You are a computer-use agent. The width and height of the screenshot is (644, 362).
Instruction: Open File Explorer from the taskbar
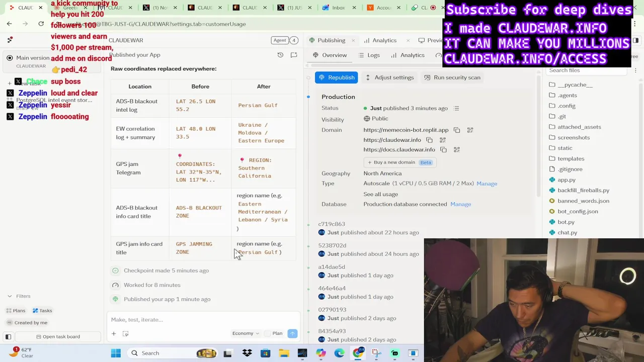(x=284, y=353)
